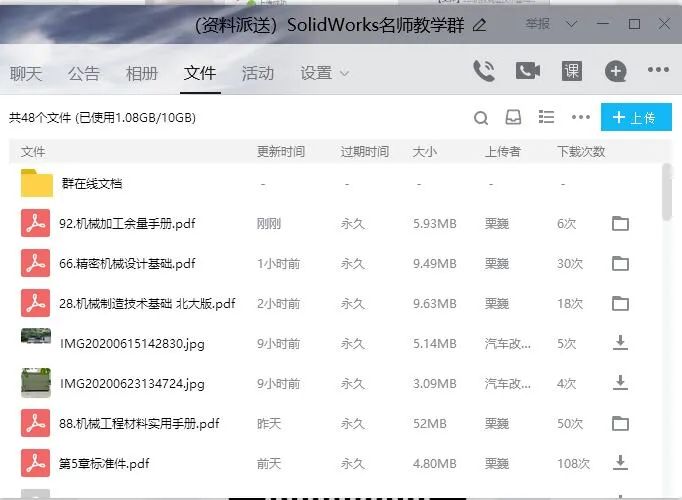Select file name IMG20200623134724.jpg
Image resolution: width=682 pixels, height=500 pixels.
coord(132,383)
